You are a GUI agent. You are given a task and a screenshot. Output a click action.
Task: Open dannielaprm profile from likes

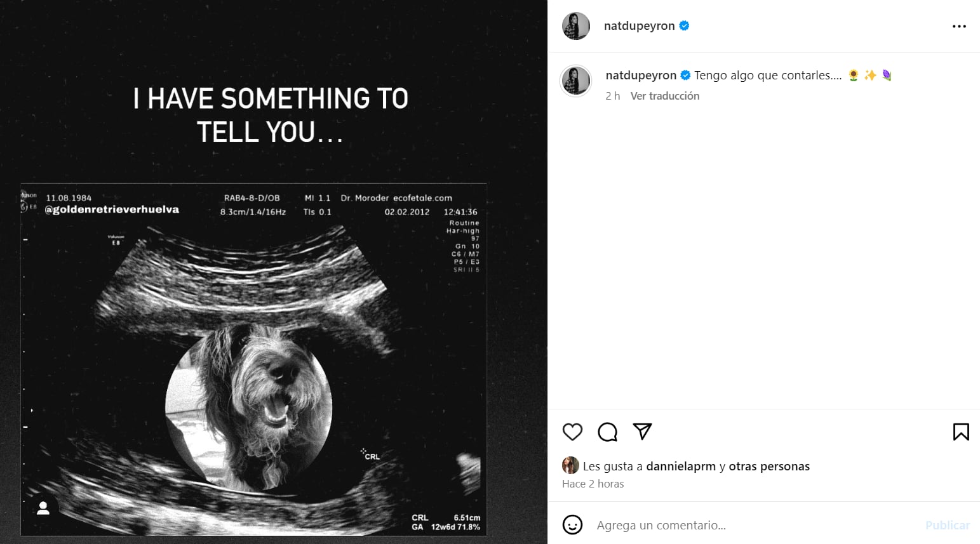coord(680,466)
